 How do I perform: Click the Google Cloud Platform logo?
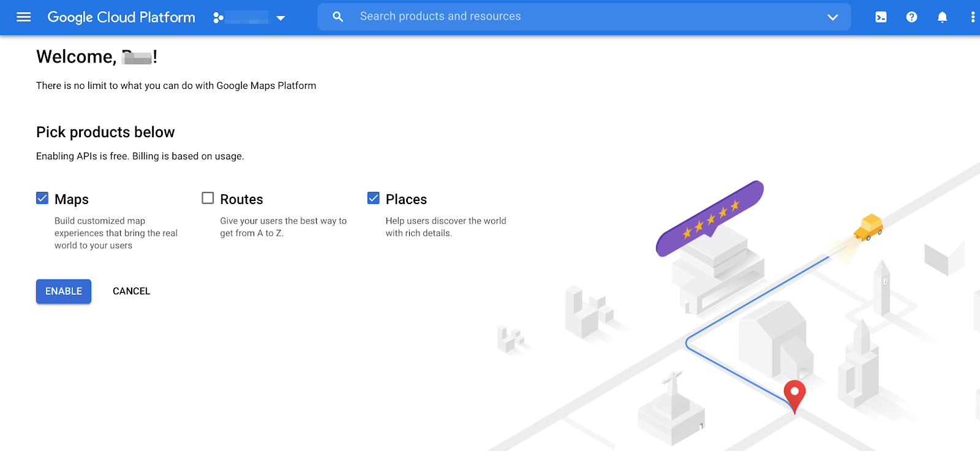(121, 17)
